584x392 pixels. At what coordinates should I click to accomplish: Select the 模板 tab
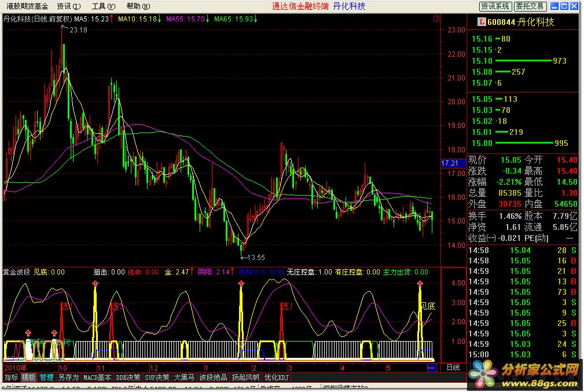pyautogui.click(x=28, y=378)
